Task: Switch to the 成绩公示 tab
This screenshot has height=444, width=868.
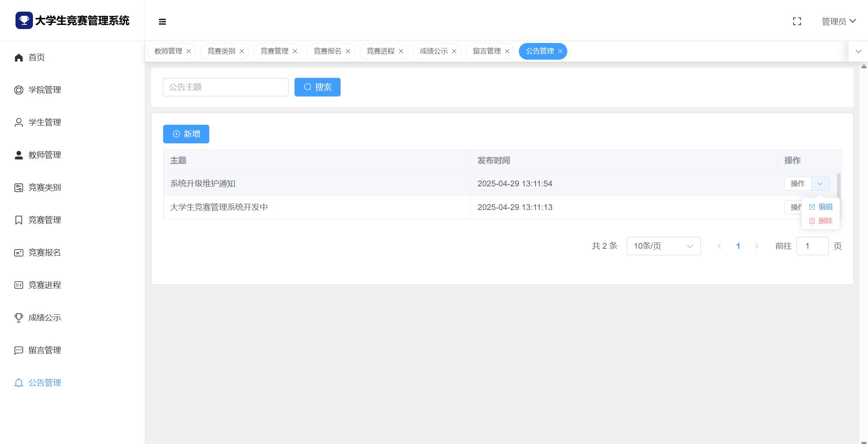Action: (433, 51)
